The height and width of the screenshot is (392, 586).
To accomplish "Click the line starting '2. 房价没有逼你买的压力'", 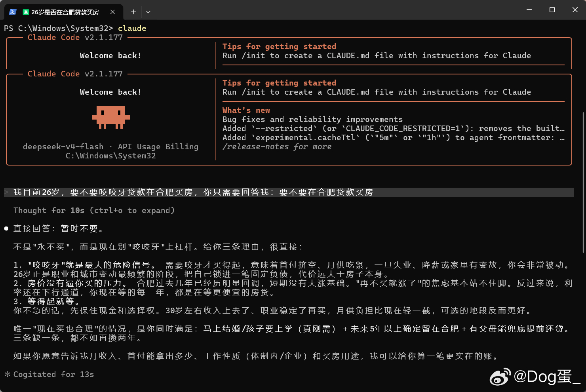I will pos(293,283).
